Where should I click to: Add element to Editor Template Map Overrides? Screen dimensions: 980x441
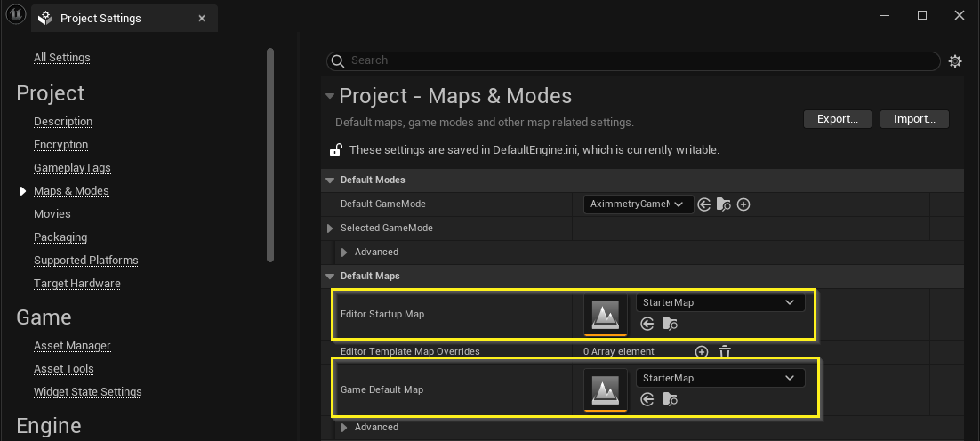pyautogui.click(x=702, y=352)
